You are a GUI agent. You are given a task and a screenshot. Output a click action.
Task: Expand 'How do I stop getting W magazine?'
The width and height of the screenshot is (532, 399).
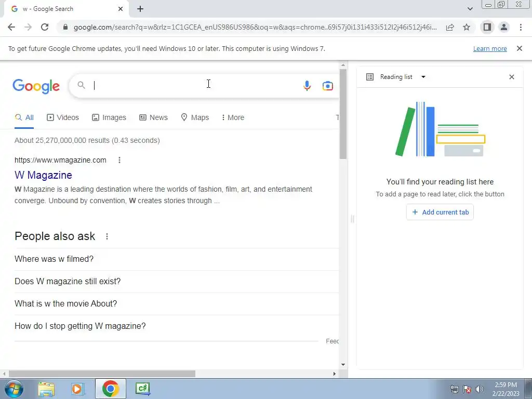pos(177,326)
